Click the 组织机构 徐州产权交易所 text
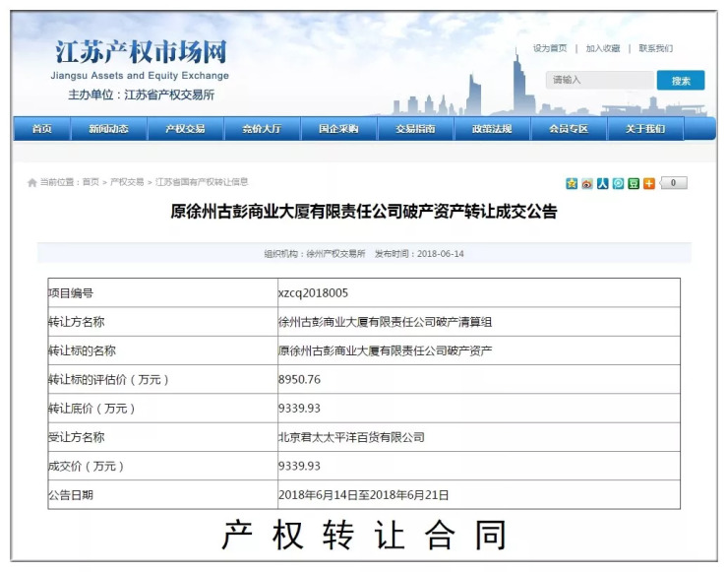Viewport: 728px width, 572px height. tap(315, 254)
